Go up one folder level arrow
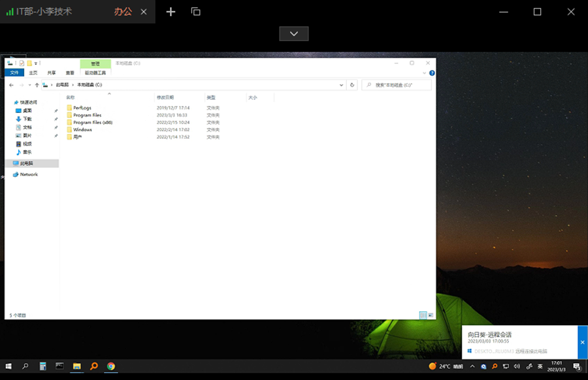The image size is (588, 380). (37, 85)
